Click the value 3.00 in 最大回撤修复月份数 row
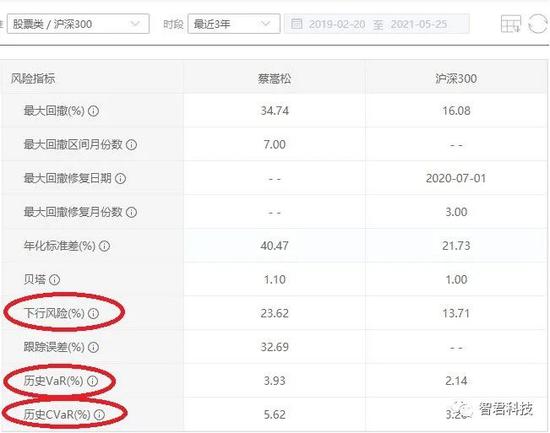Image resolution: width=550 pixels, height=433 pixels. (x=456, y=212)
